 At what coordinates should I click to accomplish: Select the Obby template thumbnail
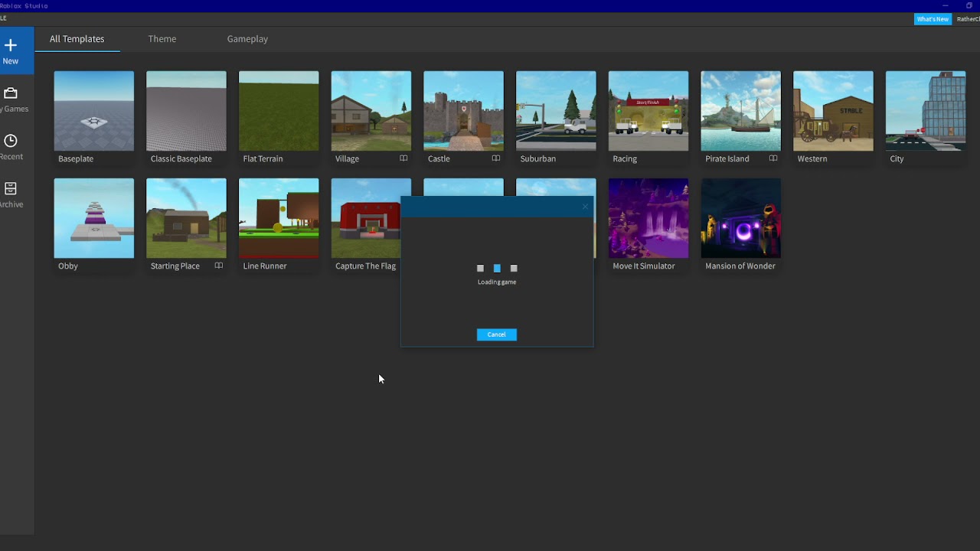pyautogui.click(x=94, y=218)
